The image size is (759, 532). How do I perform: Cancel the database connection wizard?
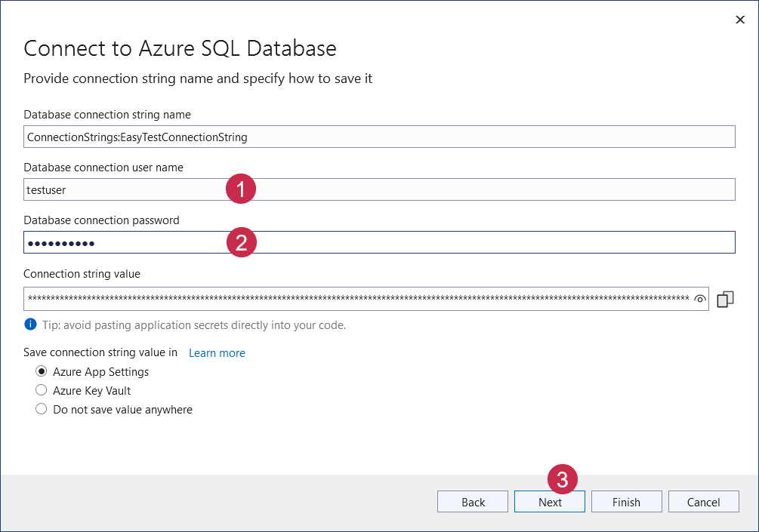(x=703, y=502)
